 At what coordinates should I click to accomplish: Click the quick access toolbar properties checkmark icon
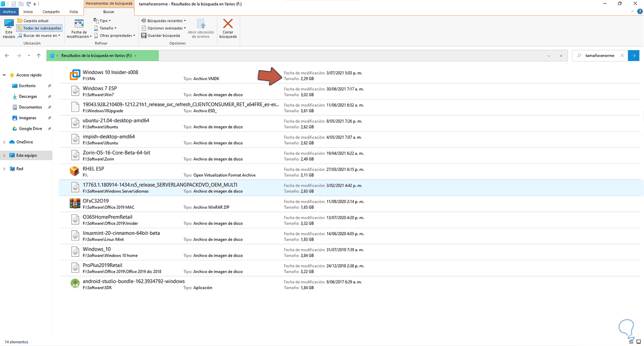(x=14, y=3)
